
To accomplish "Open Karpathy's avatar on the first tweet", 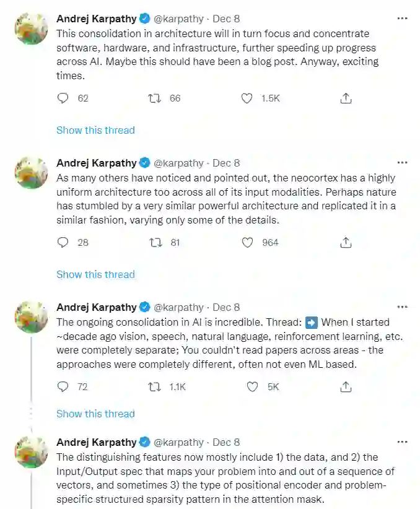I will pos(31,28).
